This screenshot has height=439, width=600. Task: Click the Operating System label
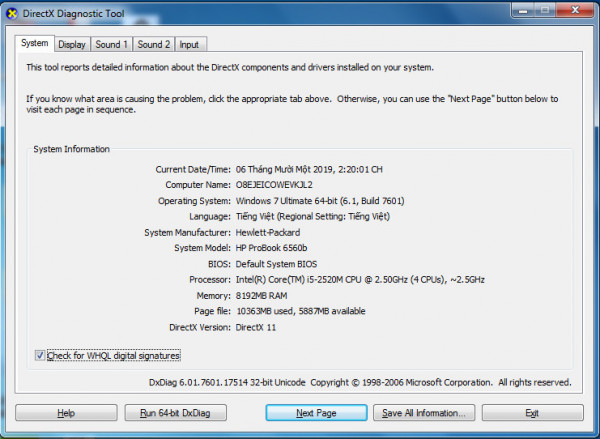click(194, 201)
